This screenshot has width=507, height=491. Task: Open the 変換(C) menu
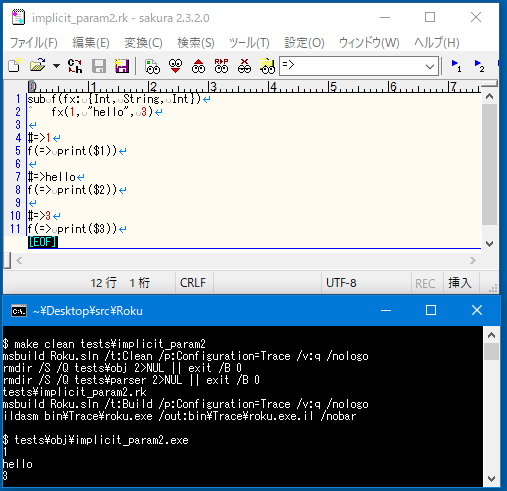(x=143, y=43)
